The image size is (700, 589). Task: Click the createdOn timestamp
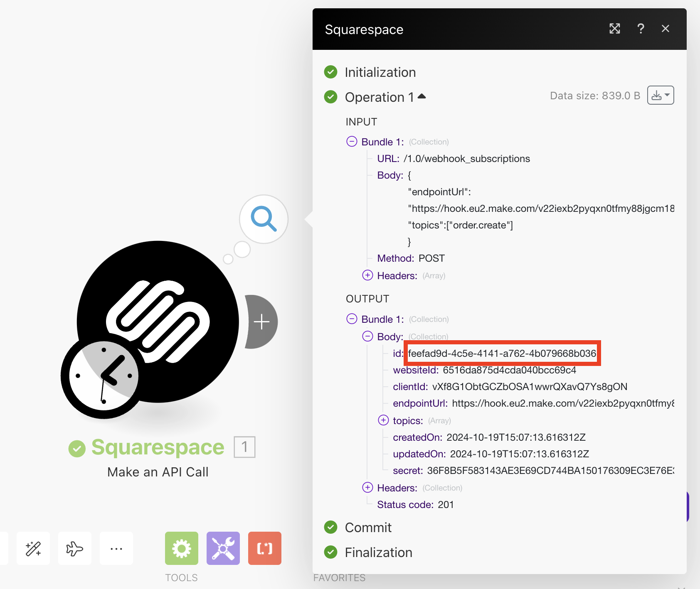pyautogui.click(x=516, y=437)
